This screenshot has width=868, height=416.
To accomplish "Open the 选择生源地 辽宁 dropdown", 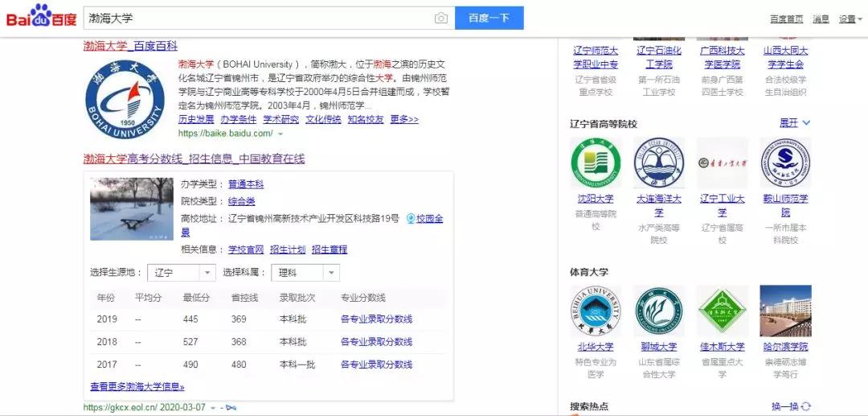I will pos(182,273).
